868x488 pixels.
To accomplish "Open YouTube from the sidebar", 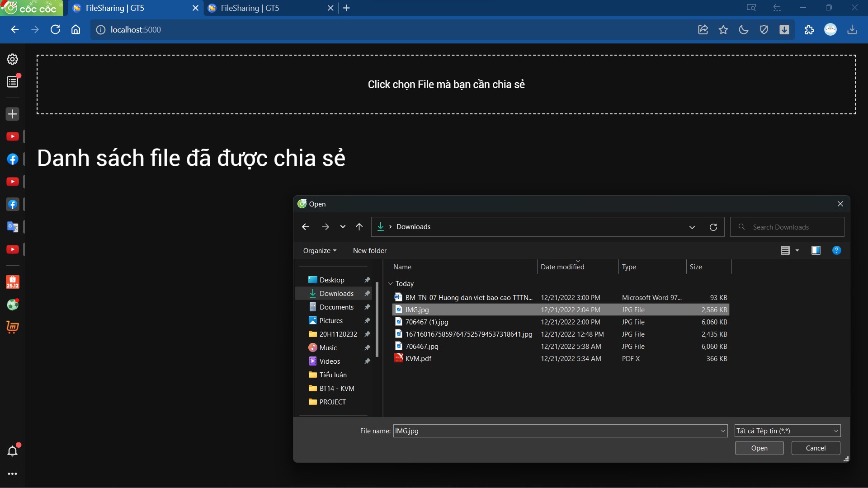I will coord(12,136).
